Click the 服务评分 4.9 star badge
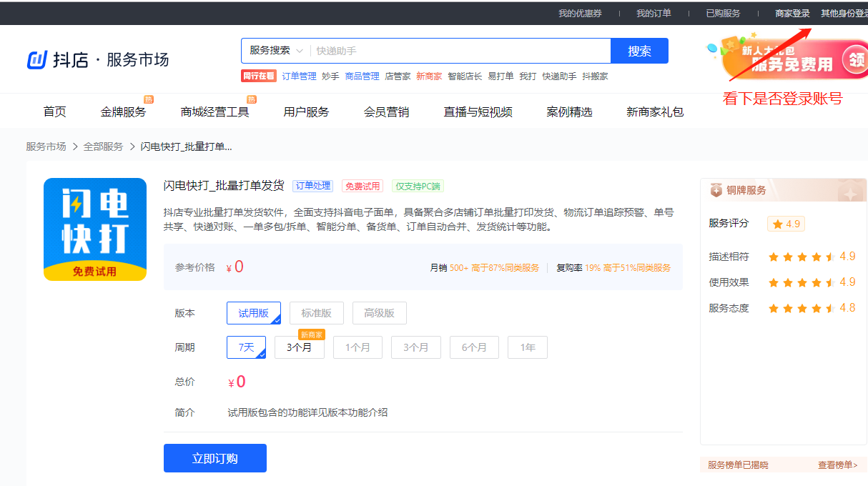Screen dimensions: 868x486 coord(786,224)
